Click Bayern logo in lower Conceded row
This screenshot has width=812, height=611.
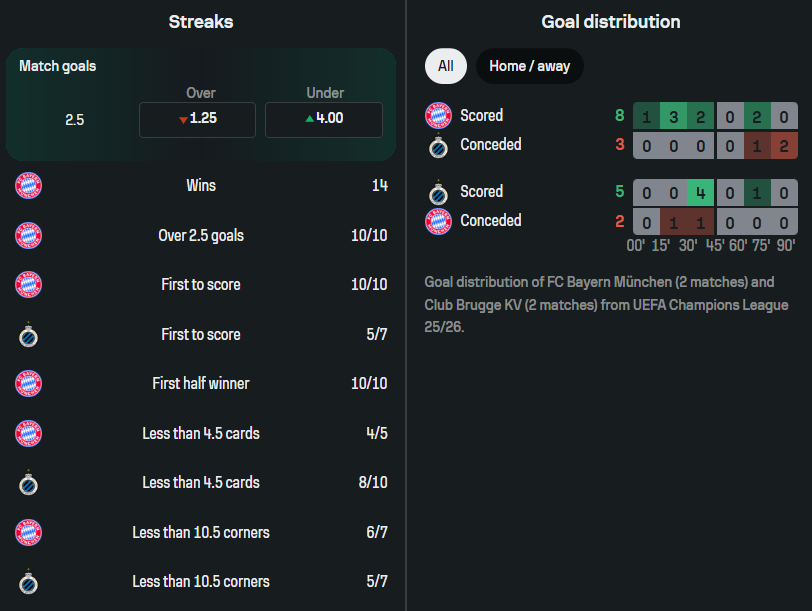click(438, 221)
